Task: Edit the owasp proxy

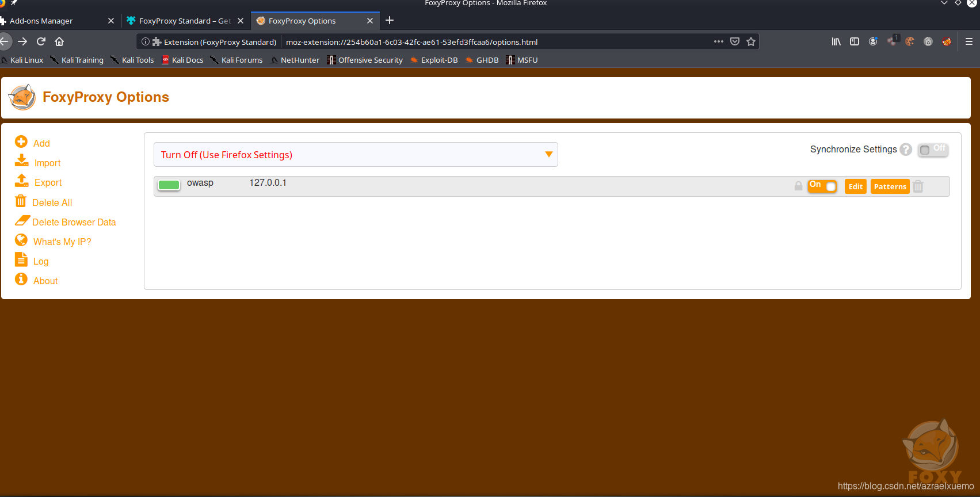Action: click(856, 186)
